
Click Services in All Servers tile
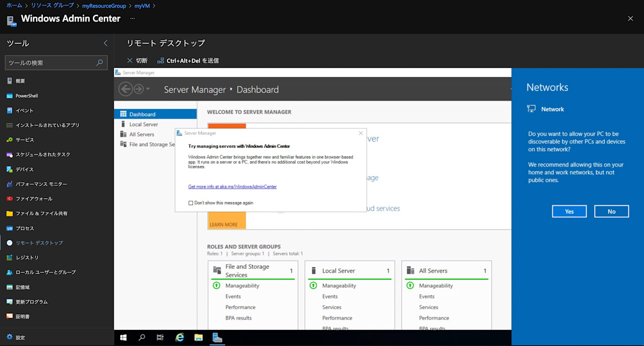(x=428, y=307)
